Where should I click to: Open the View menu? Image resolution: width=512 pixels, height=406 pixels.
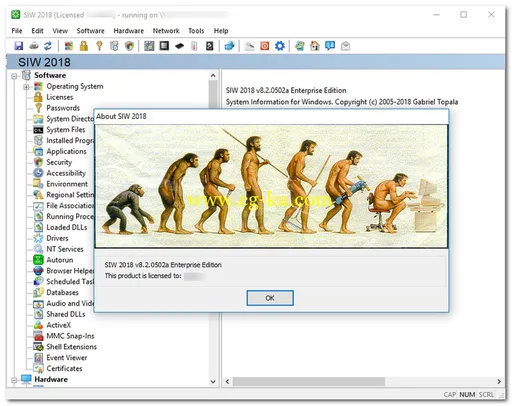60,31
